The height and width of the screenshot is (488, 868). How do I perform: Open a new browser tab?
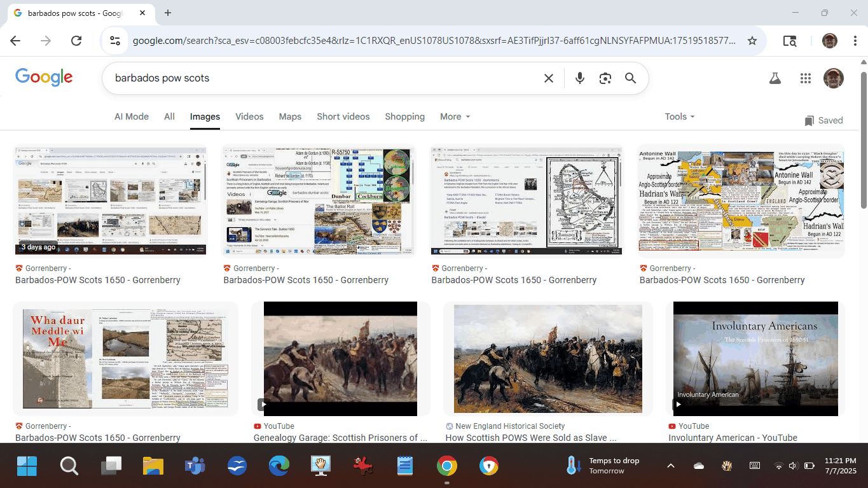coord(168,13)
